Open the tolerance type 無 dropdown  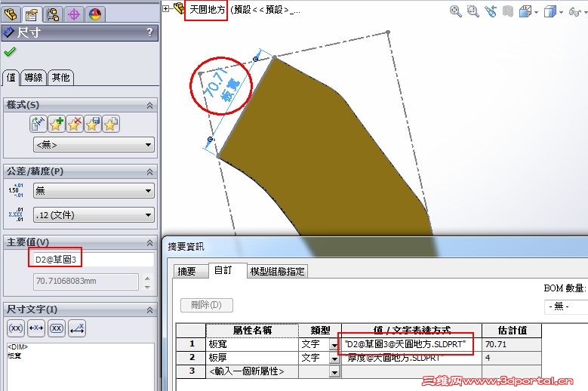[94, 191]
